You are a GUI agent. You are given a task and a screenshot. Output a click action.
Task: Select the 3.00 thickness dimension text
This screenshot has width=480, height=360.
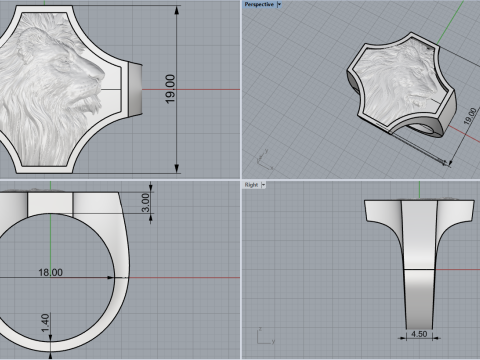[x=145, y=203]
